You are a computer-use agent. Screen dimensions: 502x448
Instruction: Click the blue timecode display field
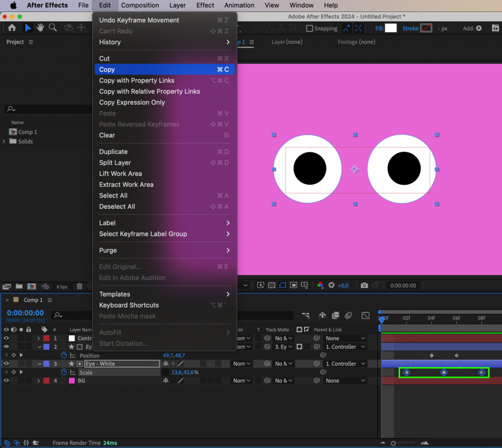click(x=25, y=312)
